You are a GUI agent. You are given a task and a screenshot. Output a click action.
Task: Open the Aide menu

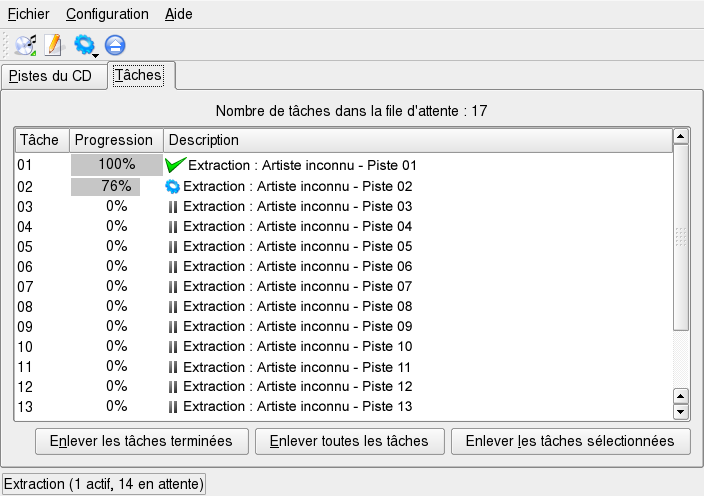point(179,14)
